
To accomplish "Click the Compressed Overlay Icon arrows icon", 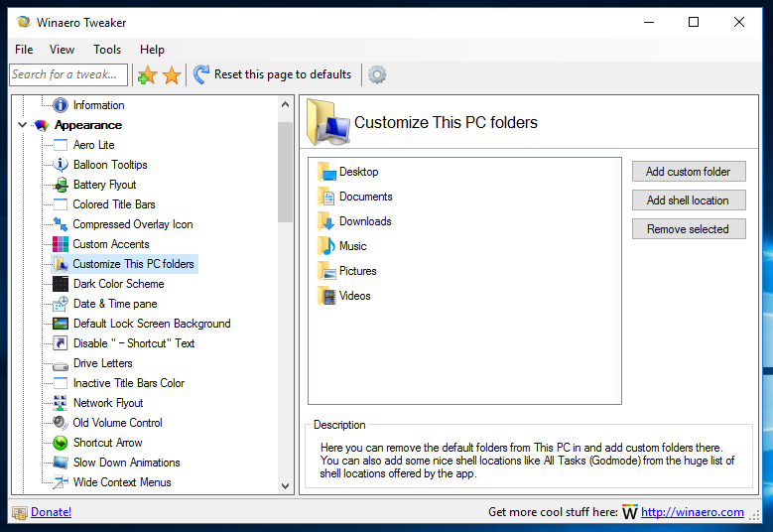I will point(61,224).
